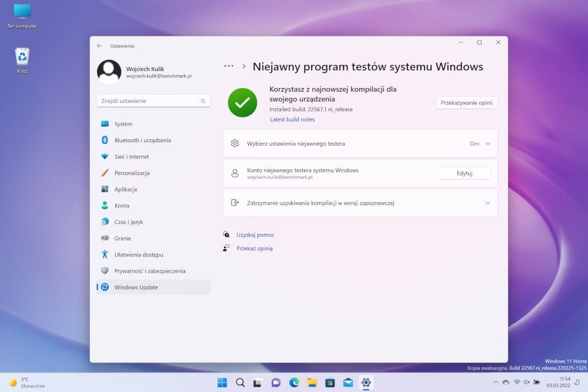
Task: Open taskbar Search
Action: [240, 383]
